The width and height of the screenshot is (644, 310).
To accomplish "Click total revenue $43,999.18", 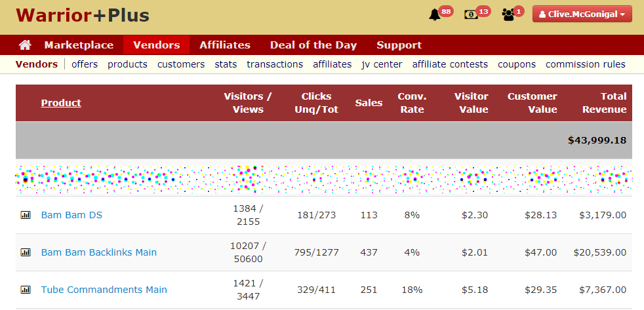I will click(x=597, y=140).
